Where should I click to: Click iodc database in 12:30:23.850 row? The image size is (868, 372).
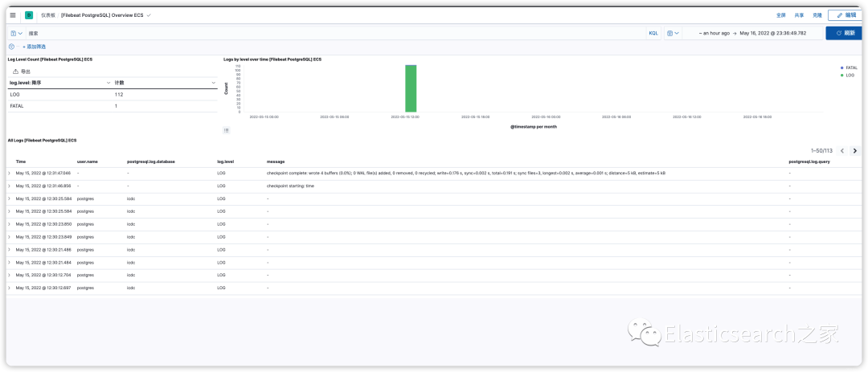click(131, 224)
